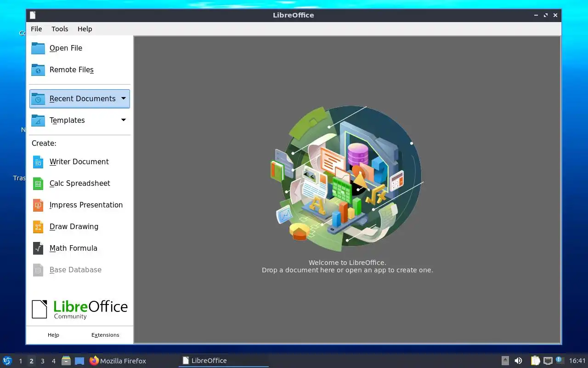The width and height of the screenshot is (588, 368).
Task: Switch to workspace 4
Action: (53, 361)
